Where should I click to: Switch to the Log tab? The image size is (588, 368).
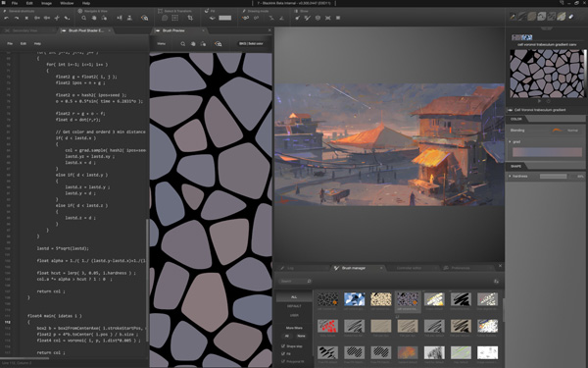pyautogui.click(x=290, y=268)
